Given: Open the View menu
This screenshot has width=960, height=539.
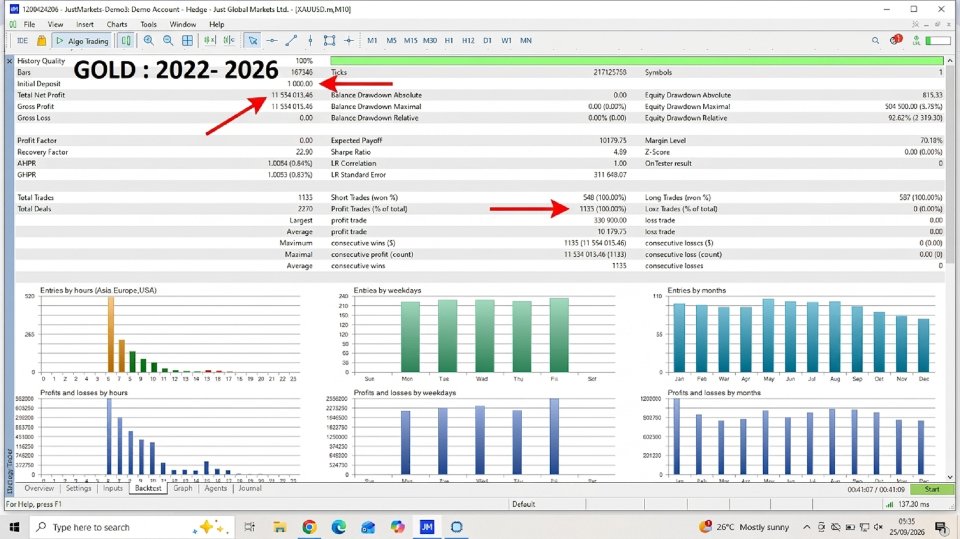Looking at the screenshot, I should click(55, 24).
